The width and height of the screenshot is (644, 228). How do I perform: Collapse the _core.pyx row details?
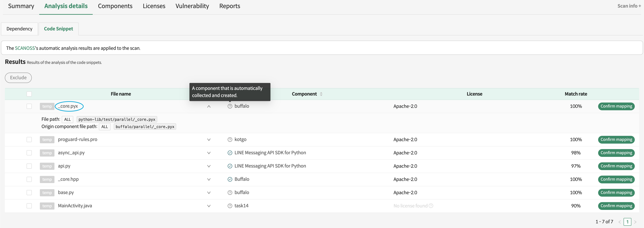click(x=209, y=106)
